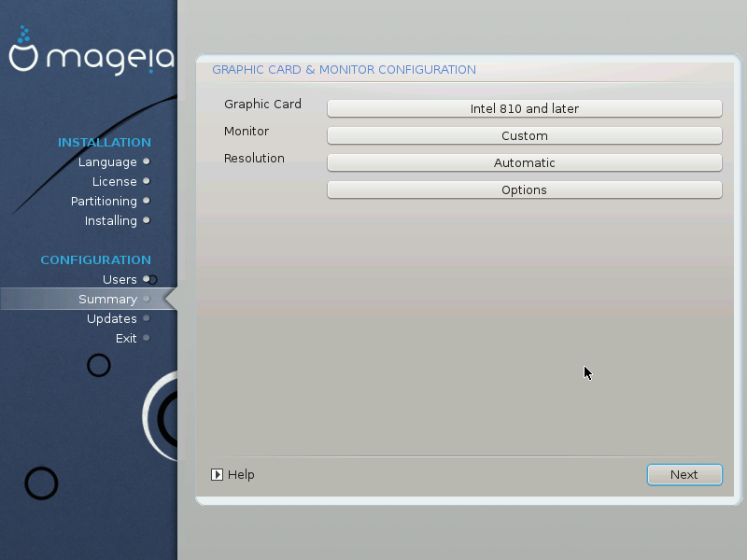
Task: Click the bullet dot next to Installing
Action: (147, 220)
